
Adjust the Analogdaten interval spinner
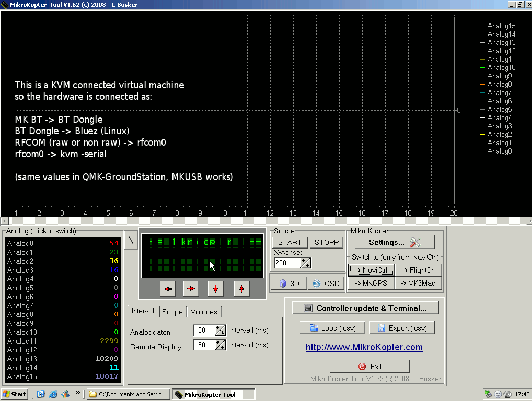(x=220, y=331)
